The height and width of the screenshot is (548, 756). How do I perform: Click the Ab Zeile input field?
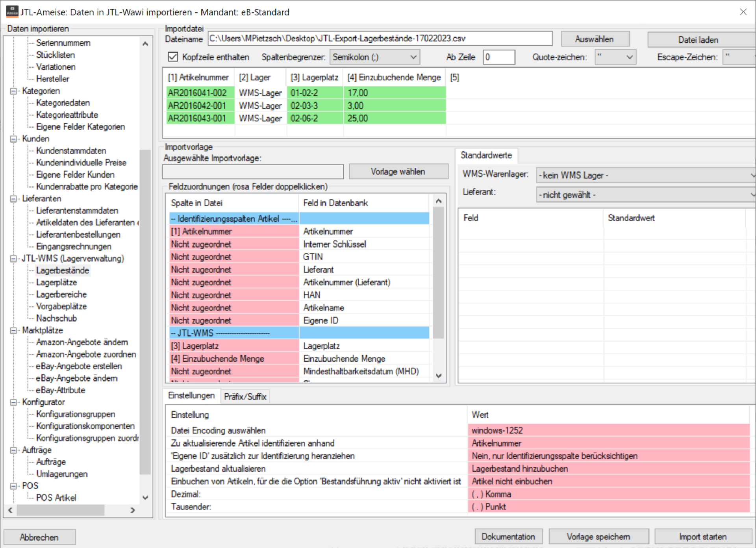pos(498,57)
